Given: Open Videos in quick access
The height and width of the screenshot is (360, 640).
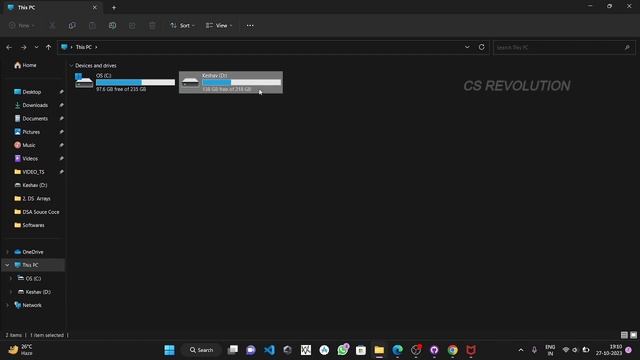Looking at the screenshot, I should (x=26, y=158).
